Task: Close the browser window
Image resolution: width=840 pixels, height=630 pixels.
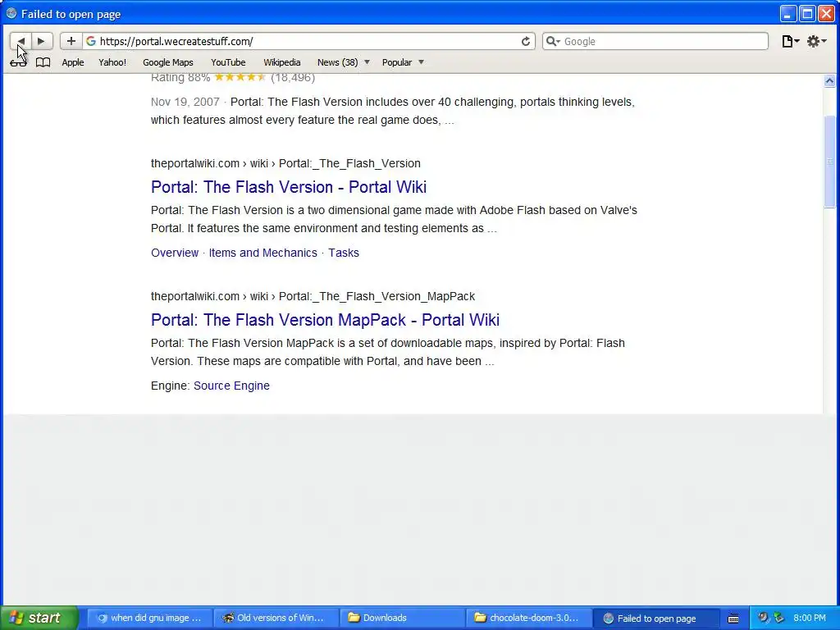Action: 827,13
